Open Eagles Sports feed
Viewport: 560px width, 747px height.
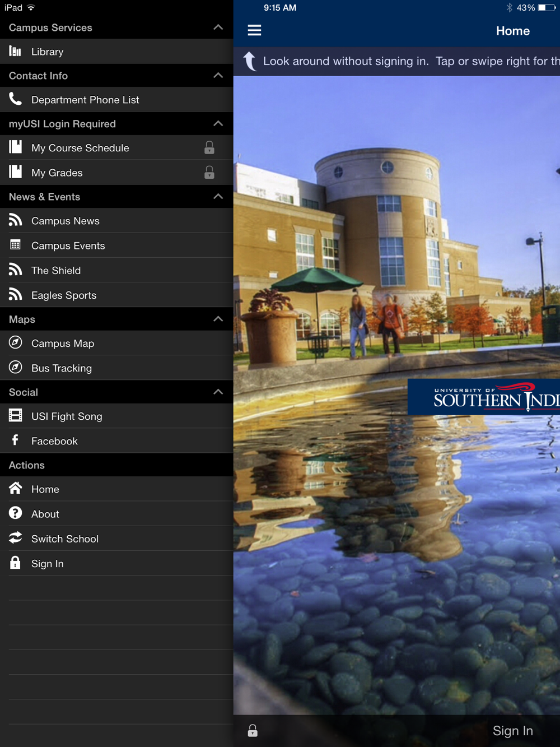64,295
